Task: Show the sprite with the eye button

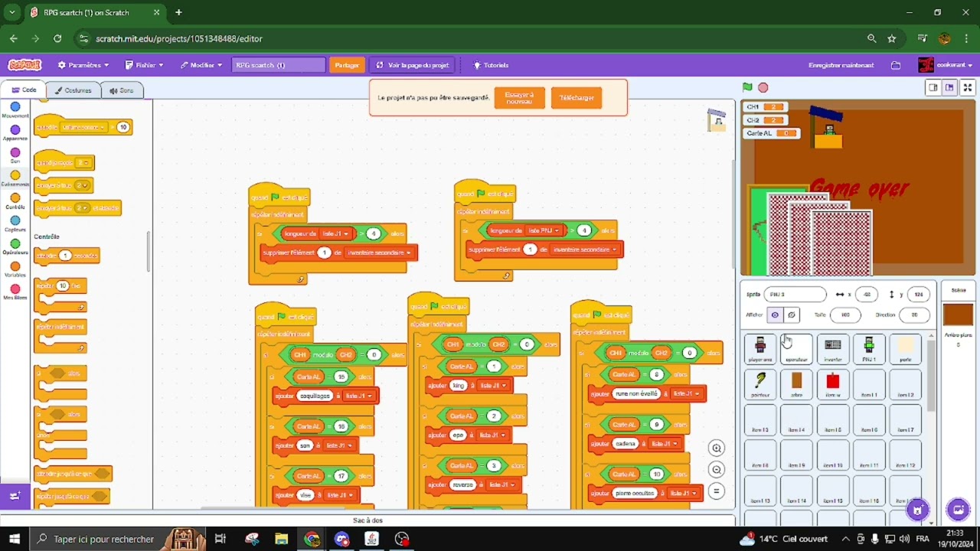Action: click(775, 315)
